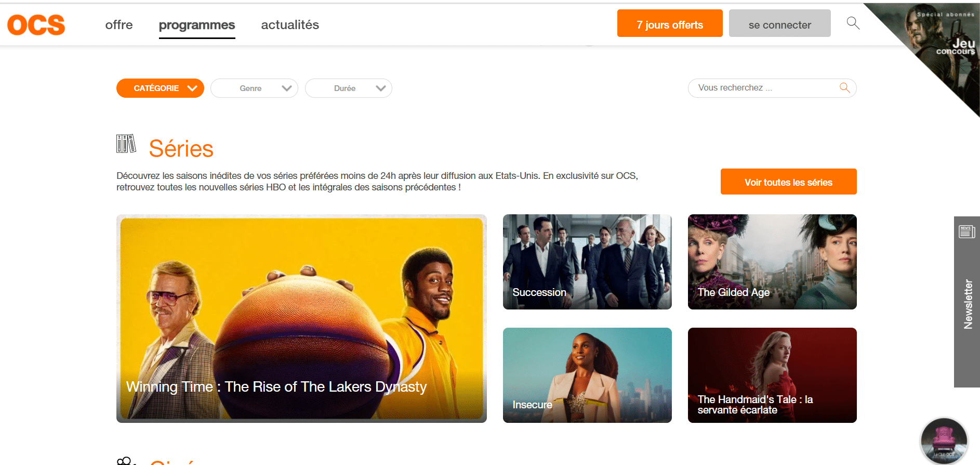This screenshot has height=465, width=980.
Task: Open the Succession series card
Action: pos(587,262)
